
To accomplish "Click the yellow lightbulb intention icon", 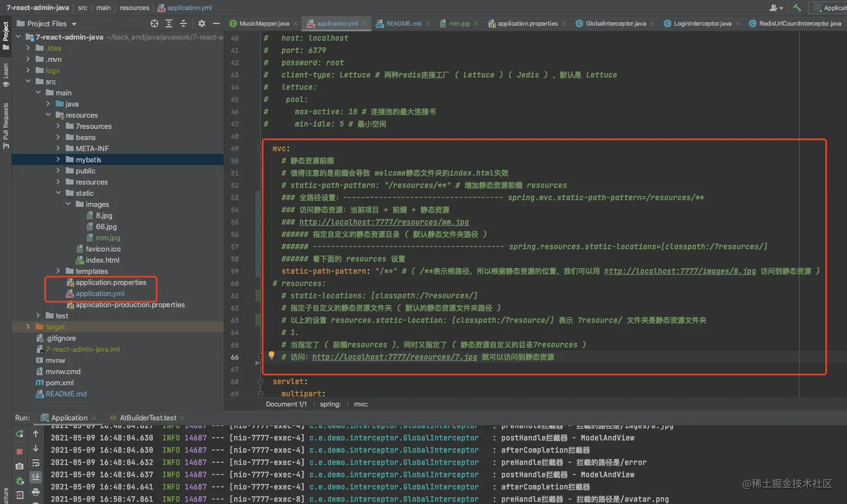I will 272,355.
